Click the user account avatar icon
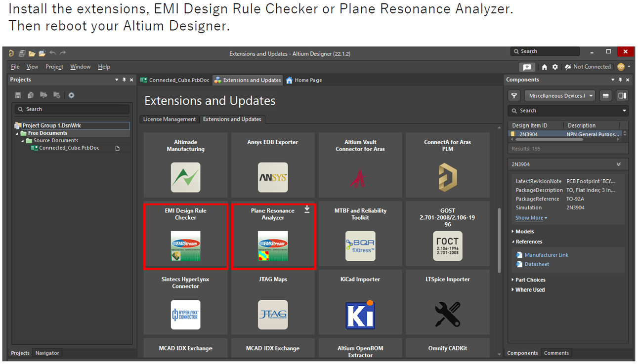The width and height of the screenshot is (638, 364). (x=621, y=67)
